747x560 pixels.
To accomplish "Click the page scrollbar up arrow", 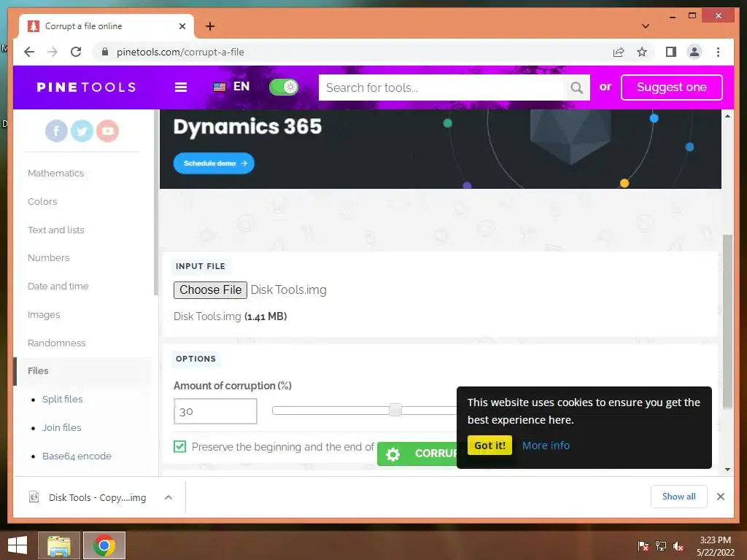I will [x=727, y=116].
